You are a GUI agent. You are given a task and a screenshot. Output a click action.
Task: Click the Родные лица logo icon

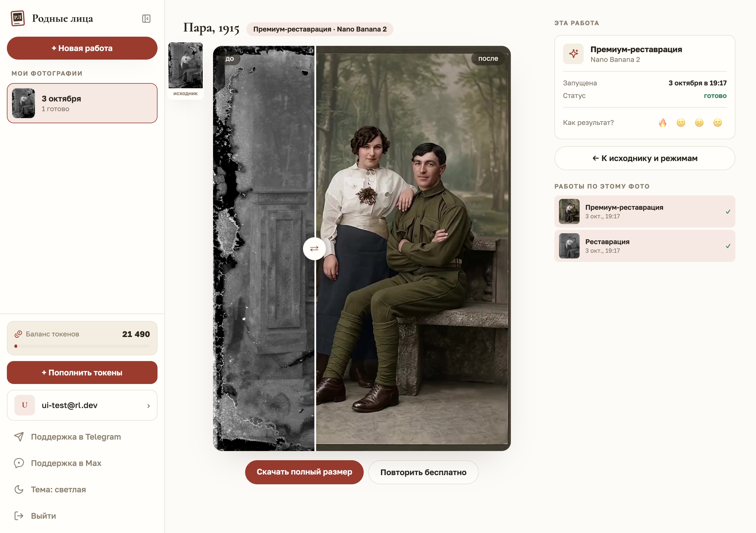tap(18, 18)
